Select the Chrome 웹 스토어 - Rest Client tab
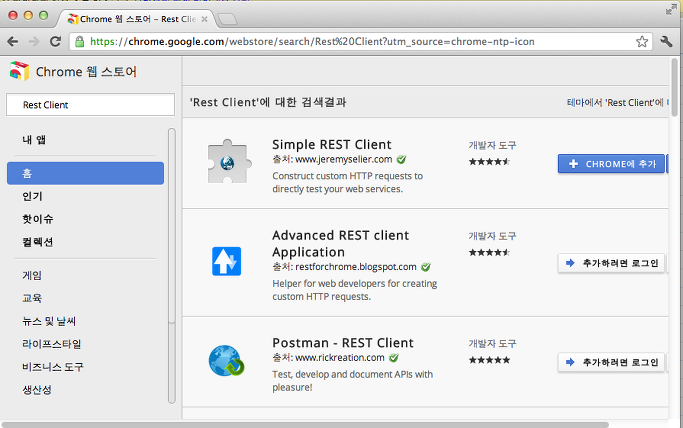The width and height of the screenshot is (683, 428). pyautogui.click(x=138, y=19)
